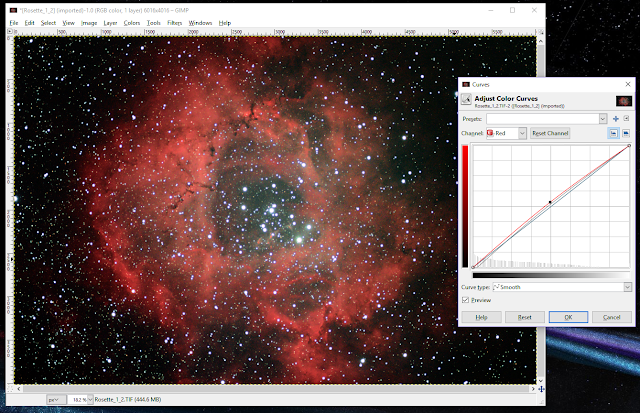Open the Tools menu
Viewport: 640px width, 413px height.
[153, 23]
